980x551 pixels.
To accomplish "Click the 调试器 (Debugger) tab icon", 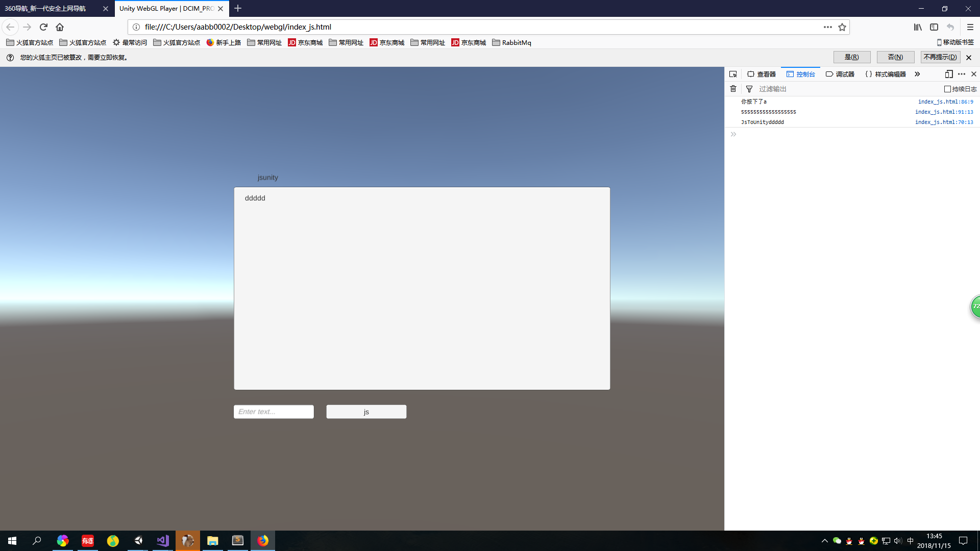I will pyautogui.click(x=830, y=74).
